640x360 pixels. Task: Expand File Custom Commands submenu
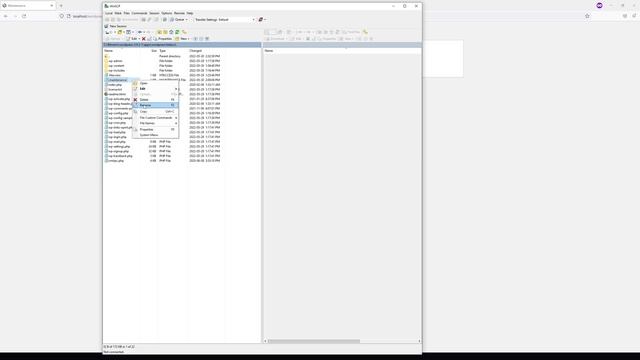tap(155, 118)
